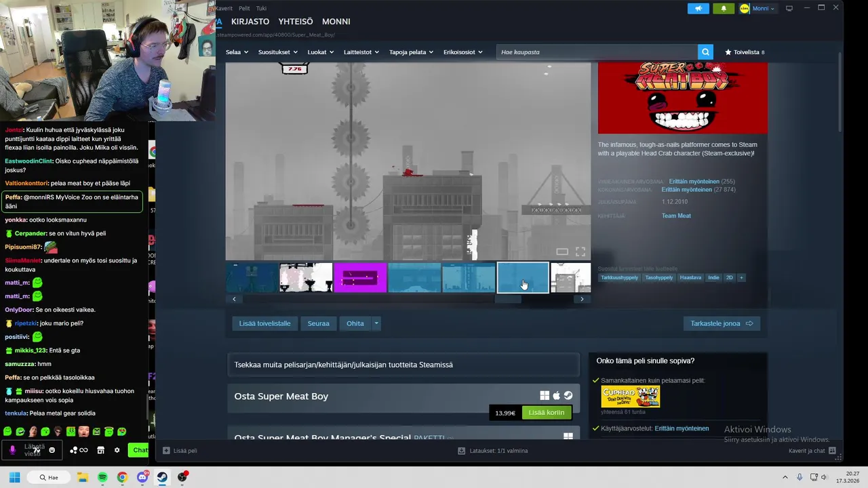Open the Erittäin myönteinen (27 874) reviews link
868x488 pixels.
(x=698, y=190)
